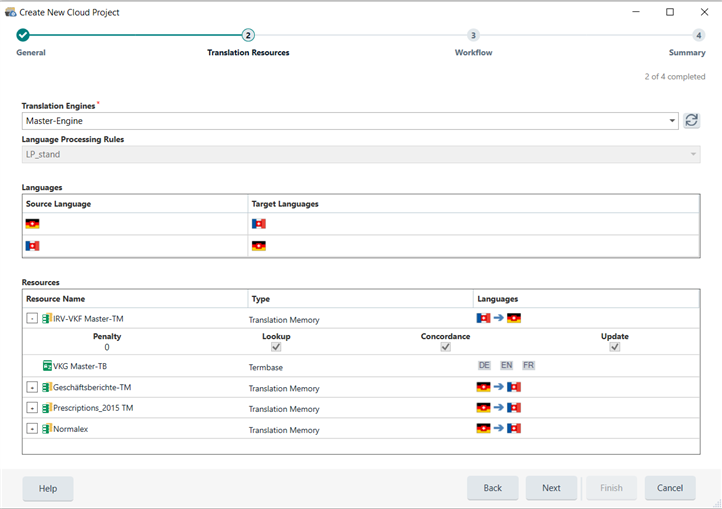Toggle the Lookup checkbox
Image resolution: width=722 pixels, height=509 pixels.
276,347
